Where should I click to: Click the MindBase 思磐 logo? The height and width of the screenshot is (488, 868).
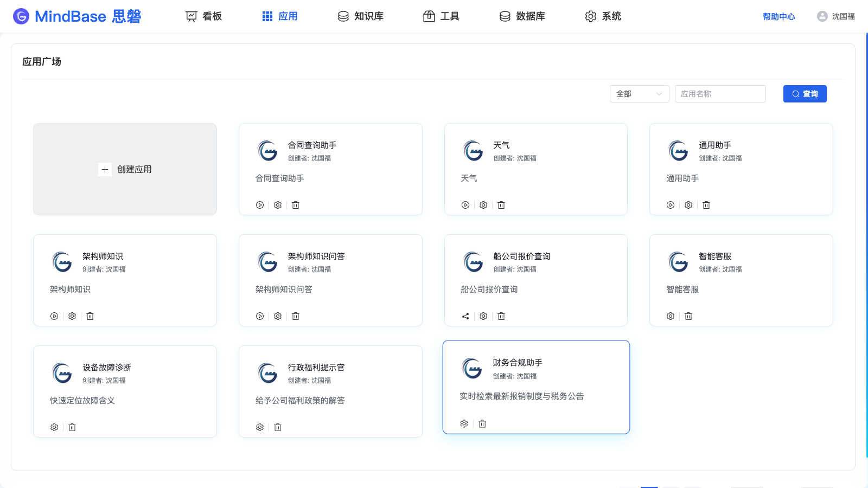[77, 16]
